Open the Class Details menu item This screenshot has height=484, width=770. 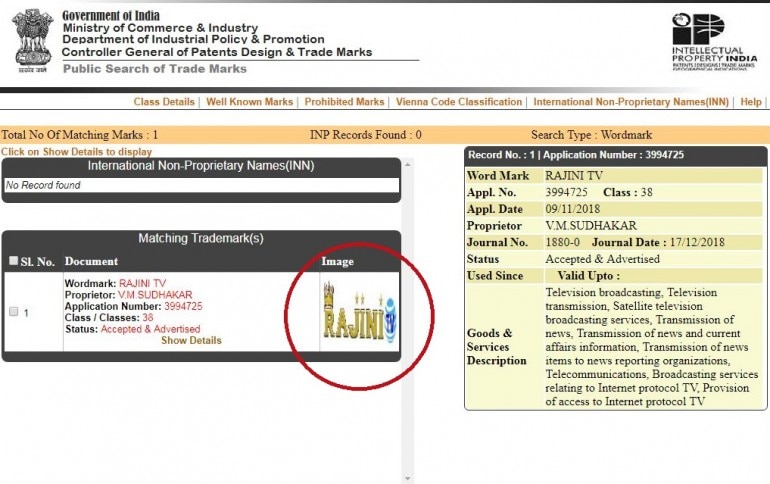point(164,102)
